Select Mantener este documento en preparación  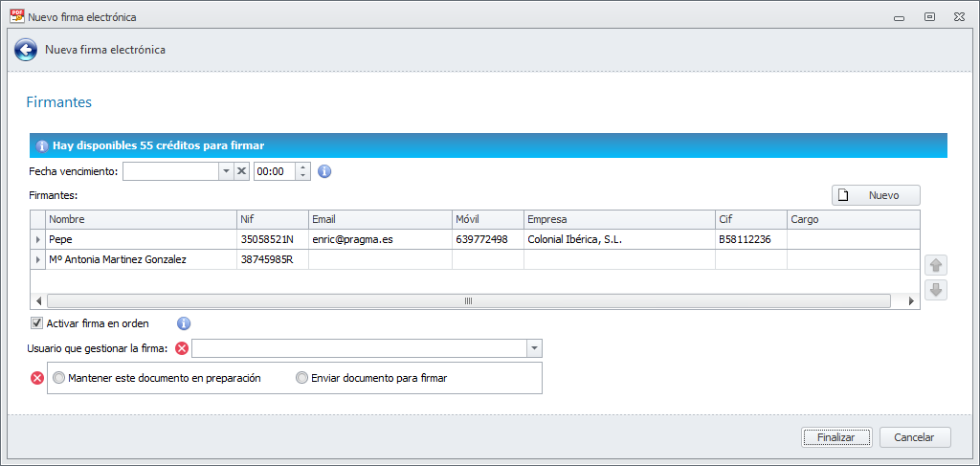coord(157,378)
